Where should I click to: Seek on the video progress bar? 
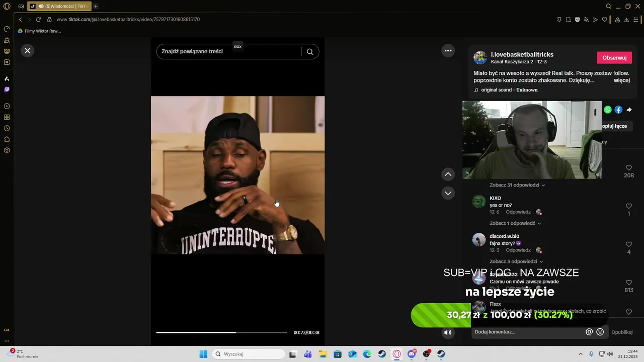221,332
